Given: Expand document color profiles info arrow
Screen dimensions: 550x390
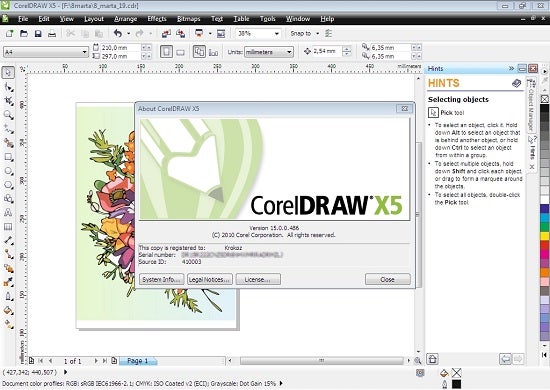Looking at the screenshot, I should click(x=281, y=383).
